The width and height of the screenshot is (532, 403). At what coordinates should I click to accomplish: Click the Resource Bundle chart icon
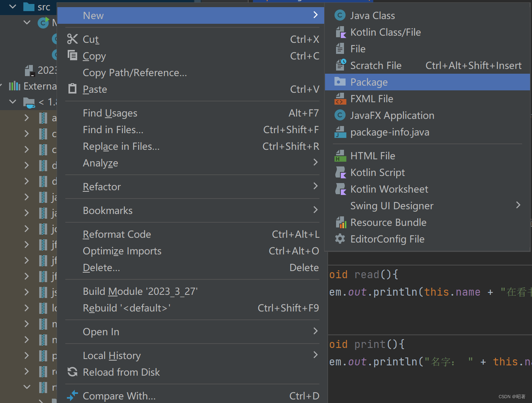pyautogui.click(x=341, y=222)
